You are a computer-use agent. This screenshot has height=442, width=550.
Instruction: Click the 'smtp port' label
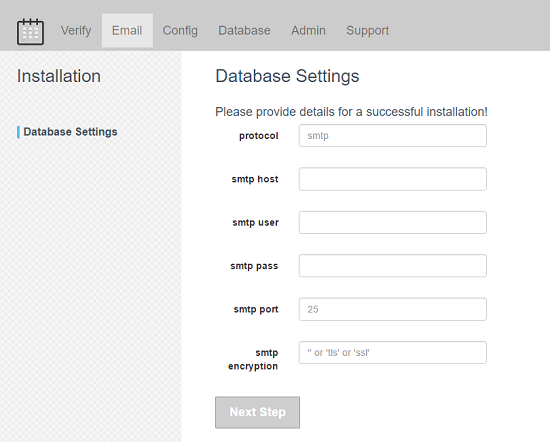256,309
